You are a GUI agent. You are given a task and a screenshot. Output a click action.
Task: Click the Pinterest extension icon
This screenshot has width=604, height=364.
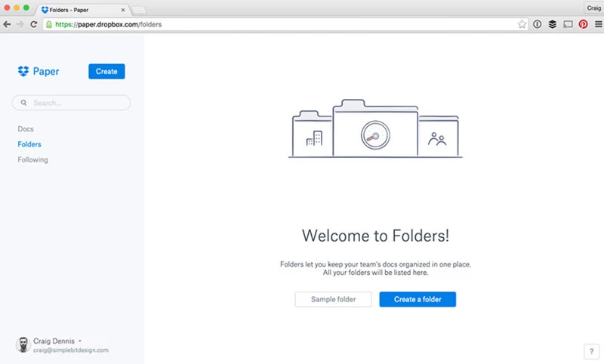(583, 24)
